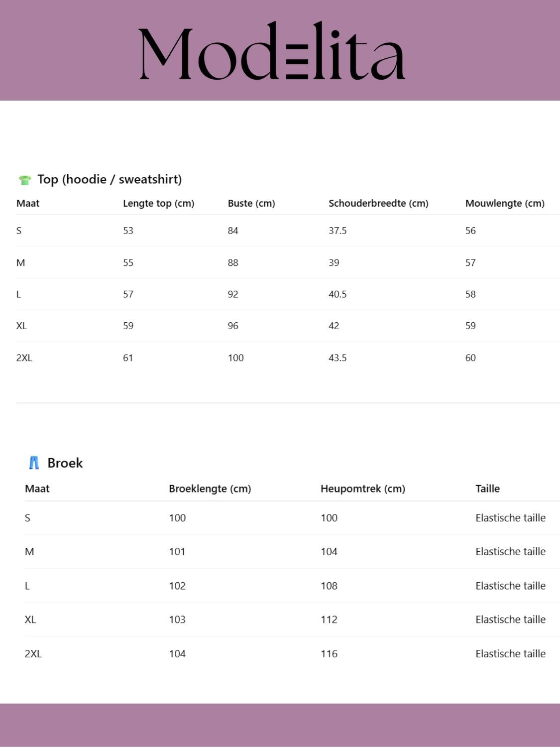Image resolution: width=560 pixels, height=747 pixels.
Task: Click the Modelita logo
Action: pos(272,52)
